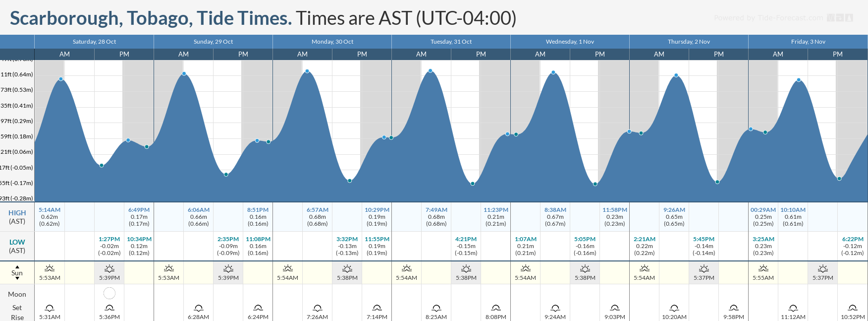The height and width of the screenshot is (321, 868).
Task: Select the moonrise icon above 7:14PM
Action: click(377, 308)
